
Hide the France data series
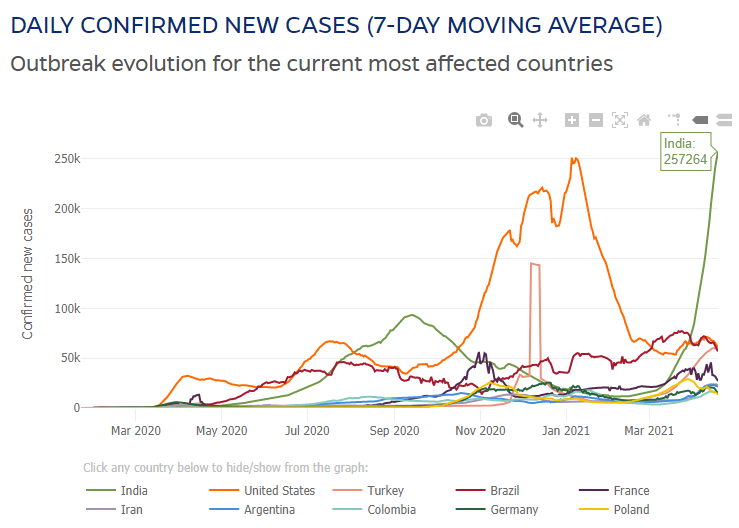pyautogui.click(x=631, y=491)
